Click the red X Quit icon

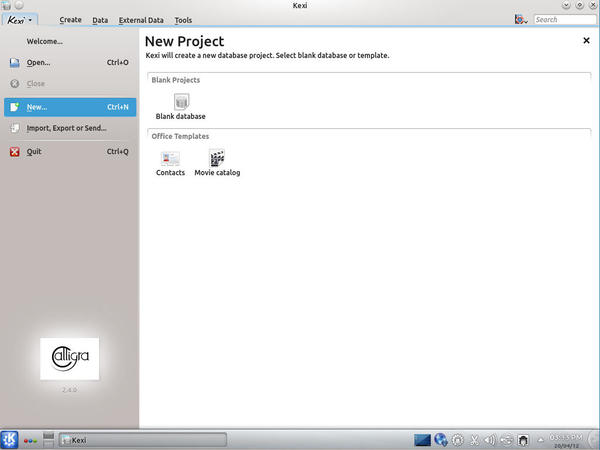15,152
